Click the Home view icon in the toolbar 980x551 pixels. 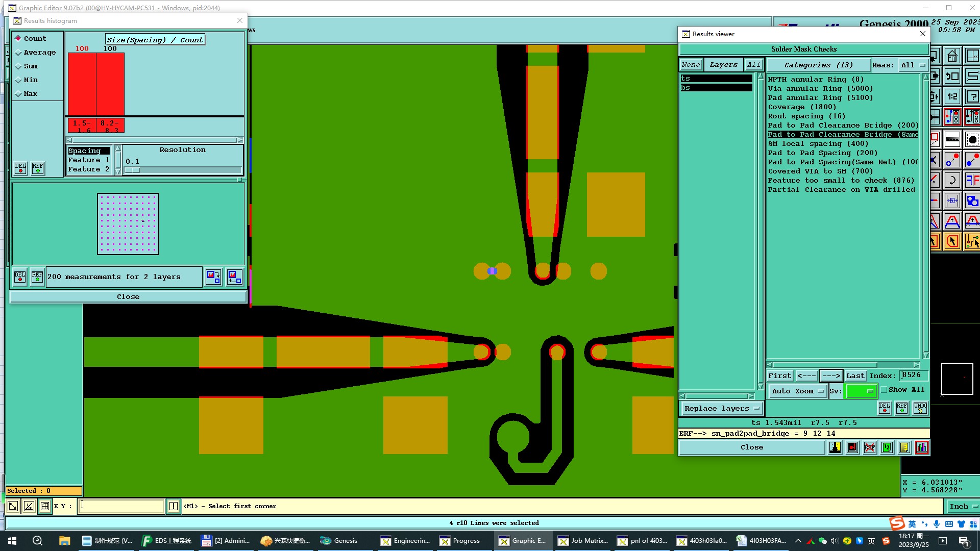click(x=952, y=56)
